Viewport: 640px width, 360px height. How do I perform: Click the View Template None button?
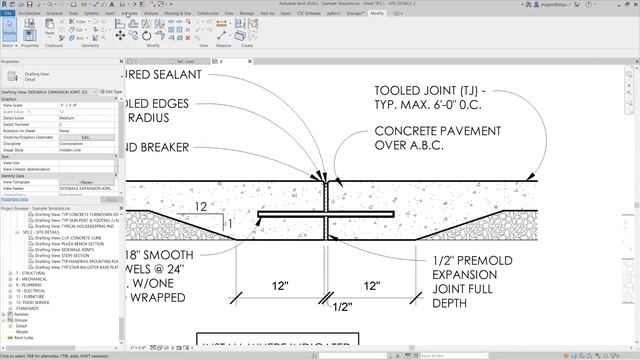click(x=86, y=182)
